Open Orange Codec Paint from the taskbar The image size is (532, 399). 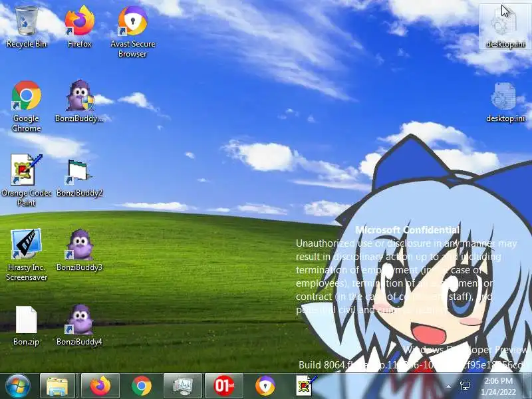tap(306, 386)
